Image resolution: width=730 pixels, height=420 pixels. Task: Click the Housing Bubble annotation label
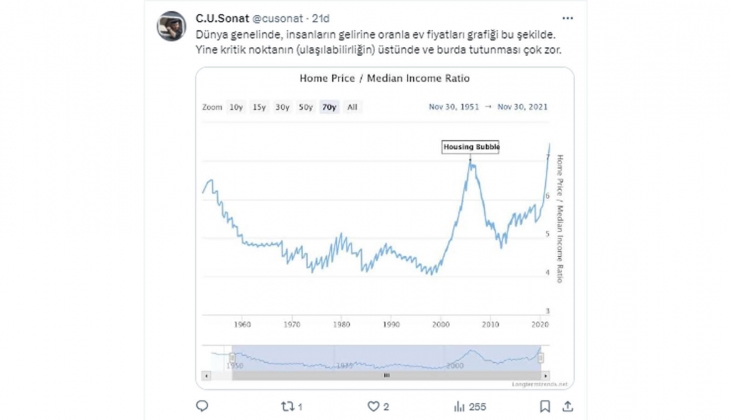(470, 147)
